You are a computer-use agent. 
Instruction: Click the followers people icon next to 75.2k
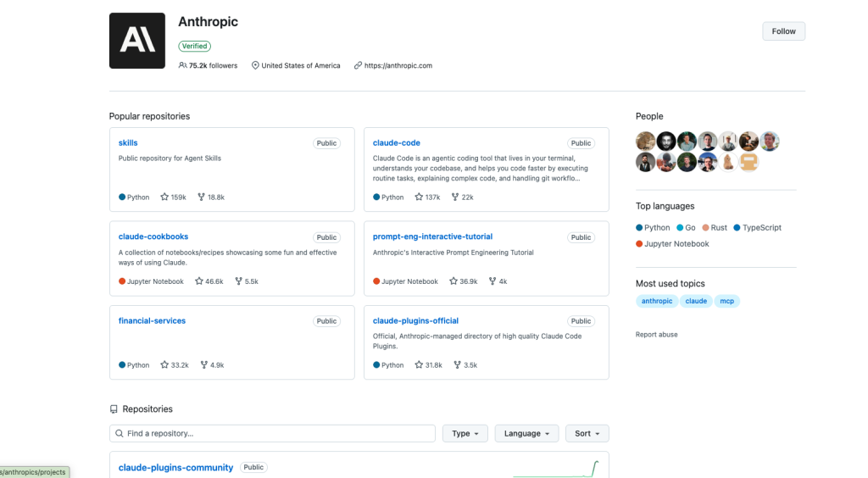(x=182, y=65)
